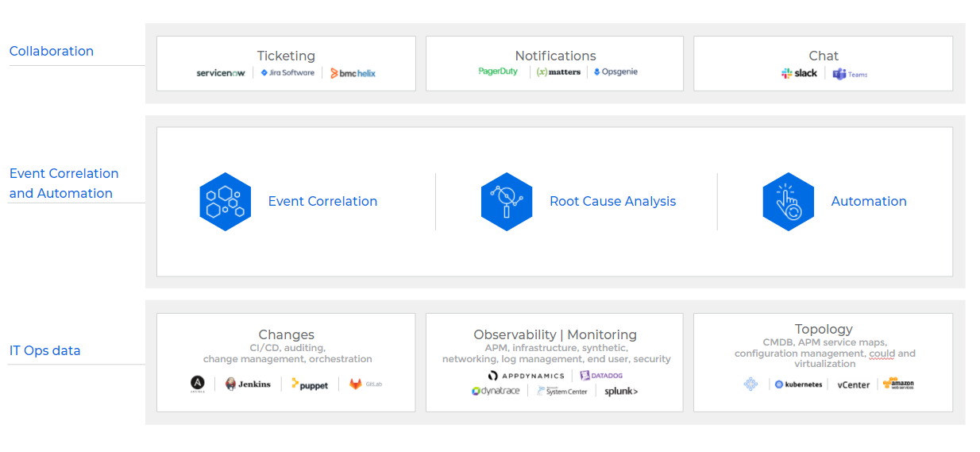The height and width of the screenshot is (452, 980).
Task: Click the Jira Software logo
Action: click(287, 72)
